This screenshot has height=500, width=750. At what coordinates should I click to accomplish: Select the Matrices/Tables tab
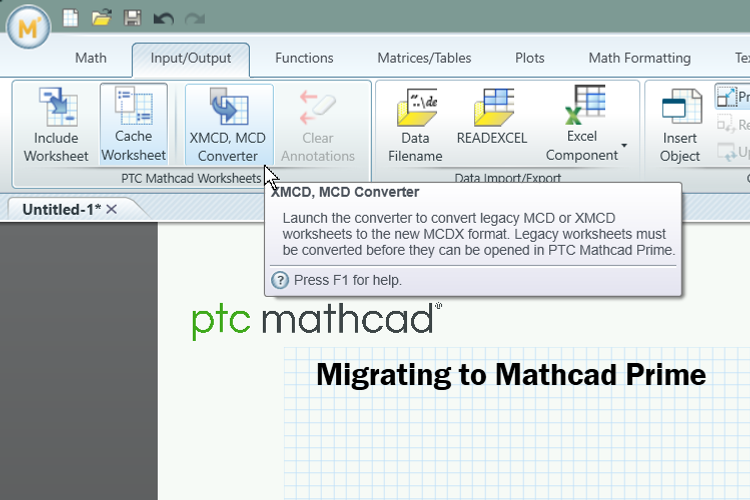click(x=424, y=58)
